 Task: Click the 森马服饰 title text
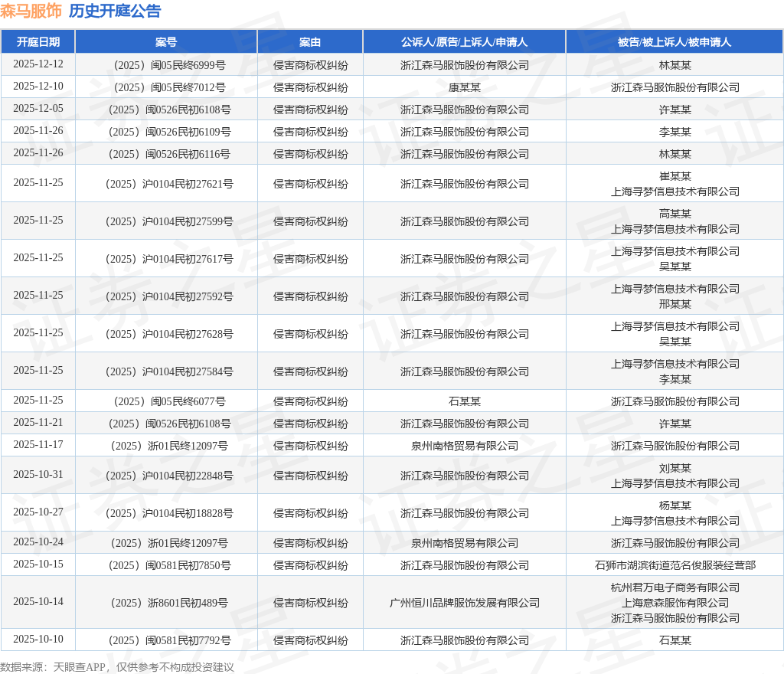[x=31, y=11]
